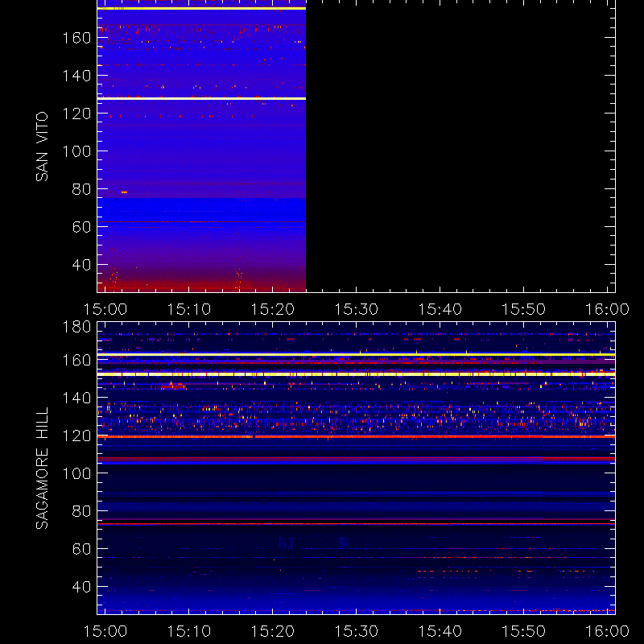Click orange burst near 78 in San Vito plot
Viewport: 644px width, 644px height.
(x=124, y=192)
